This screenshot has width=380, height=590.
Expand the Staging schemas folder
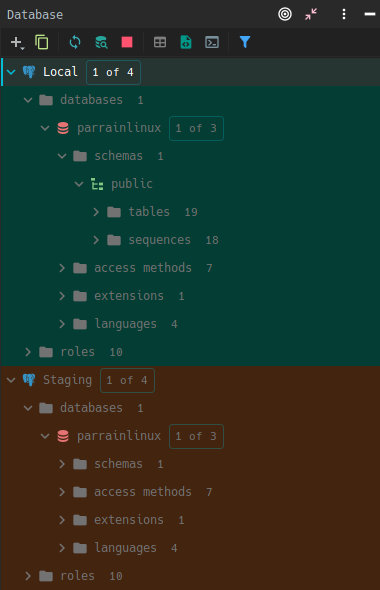click(62, 464)
